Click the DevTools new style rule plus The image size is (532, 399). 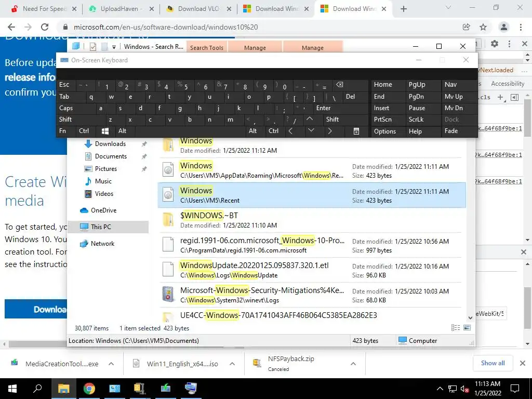click(x=501, y=97)
